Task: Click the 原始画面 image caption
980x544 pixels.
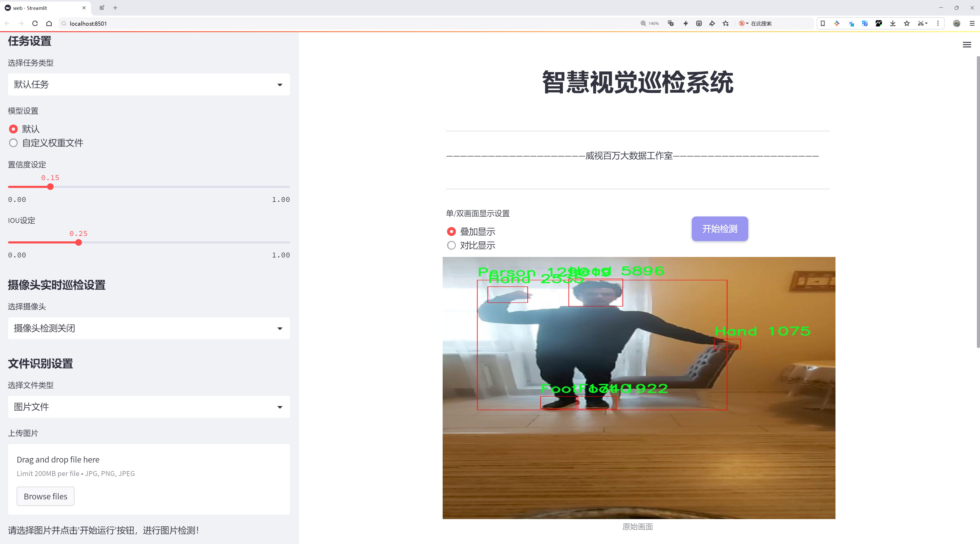Action: [x=638, y=527]
